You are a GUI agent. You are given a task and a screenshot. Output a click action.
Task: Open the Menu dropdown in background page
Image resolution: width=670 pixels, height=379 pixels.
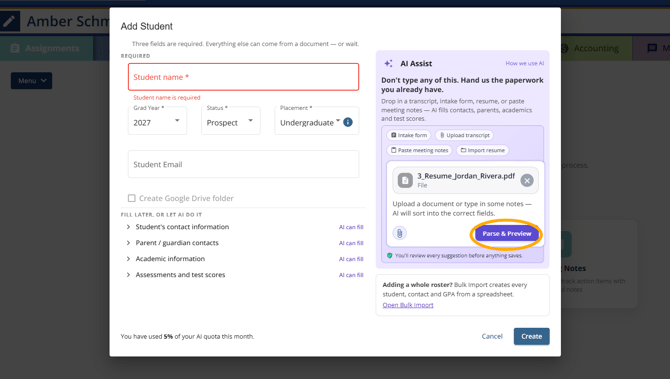(x=32, y=81)
